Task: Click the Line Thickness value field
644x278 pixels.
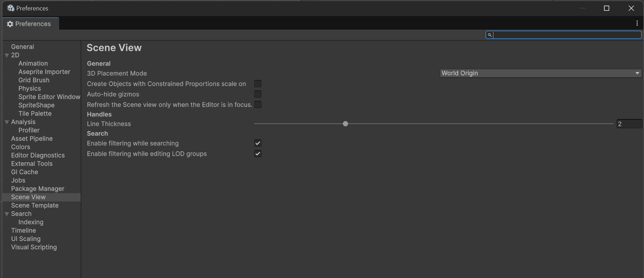Action: pyautogui.click(x=629, y=124)
